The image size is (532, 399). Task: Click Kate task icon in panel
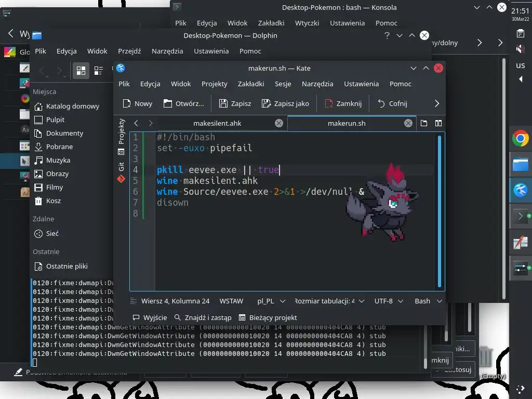(521, 190)
